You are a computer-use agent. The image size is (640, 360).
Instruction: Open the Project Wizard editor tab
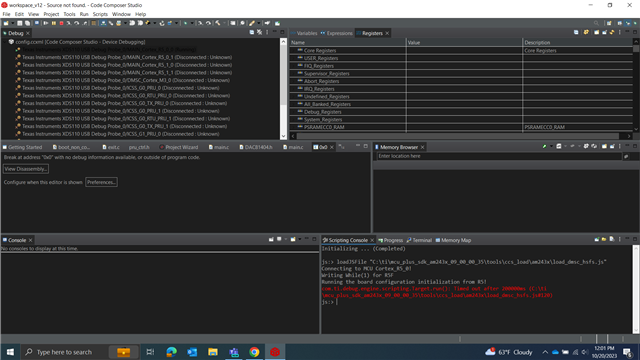179,147
